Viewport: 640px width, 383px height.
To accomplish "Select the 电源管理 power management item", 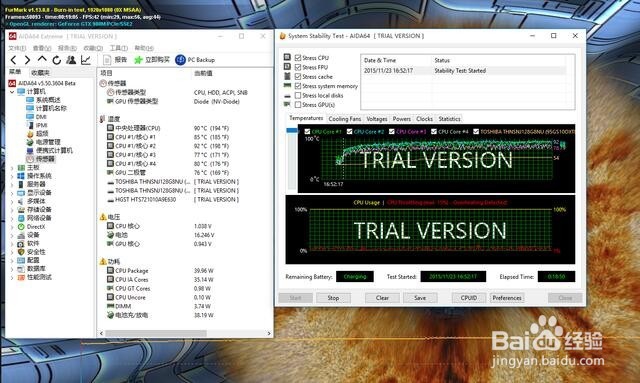I will coord(44,142).
